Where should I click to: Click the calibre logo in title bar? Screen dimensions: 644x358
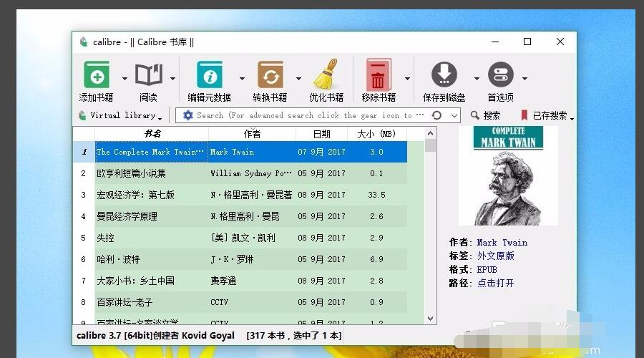(84, 42)
